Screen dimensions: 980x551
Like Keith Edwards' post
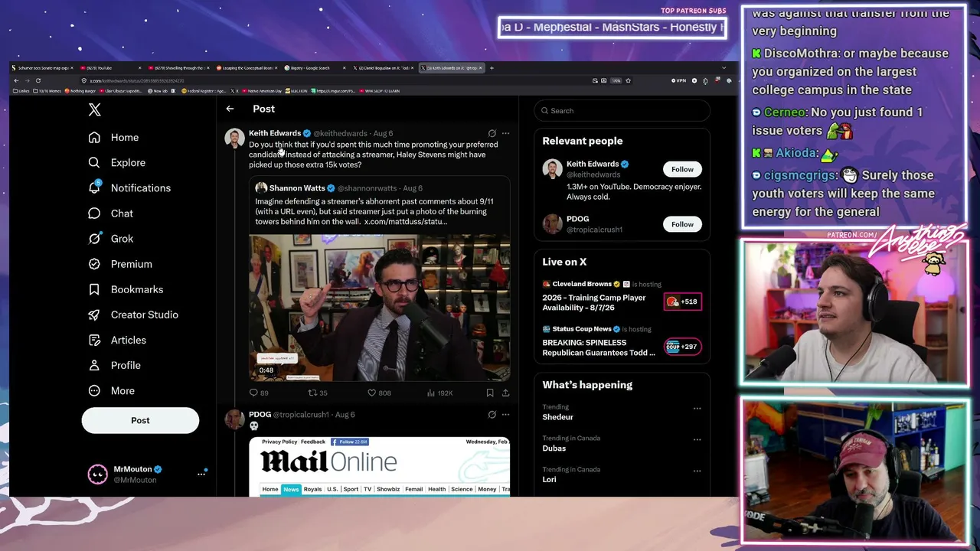click(x=379, y=393)
